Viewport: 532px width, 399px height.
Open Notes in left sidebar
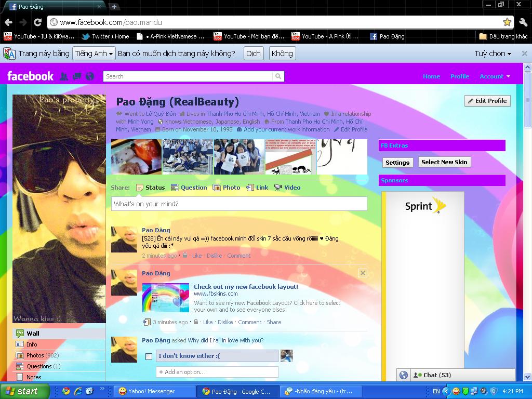click(x=59, y=377)
